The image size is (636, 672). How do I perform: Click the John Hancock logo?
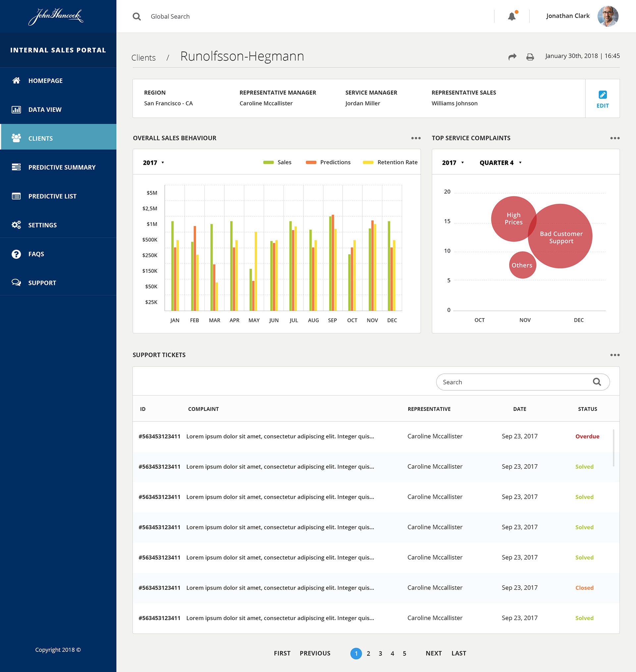click(56, 16)
